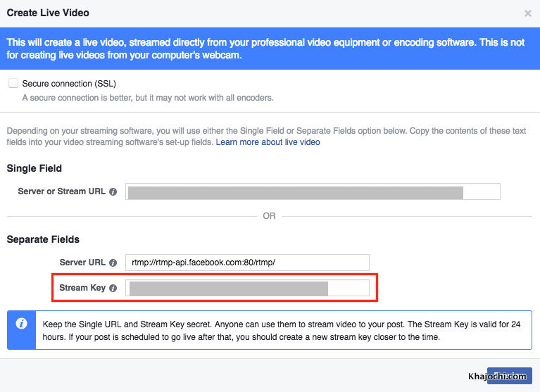Click the info icon beside Server or Stream URL
Image resolution: width=540 pixels, height=392 pixels.
[113, 192]
